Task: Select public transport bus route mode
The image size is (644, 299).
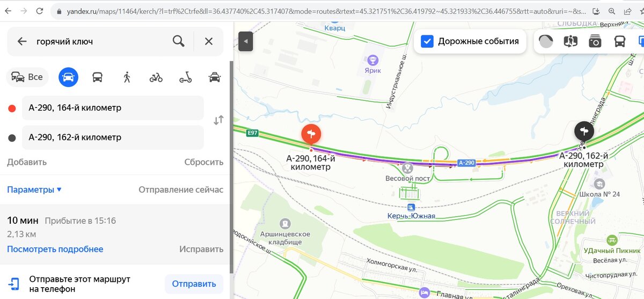Action: pyautogui.click(x=97, y=77)
